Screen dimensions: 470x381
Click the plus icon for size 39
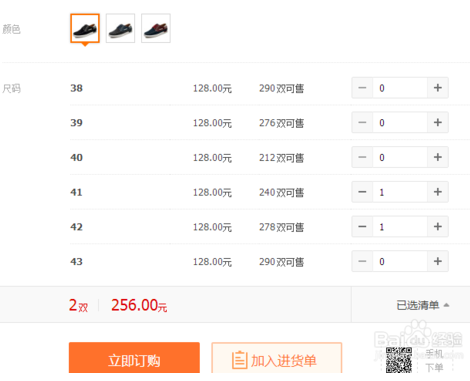coord(438,123)
